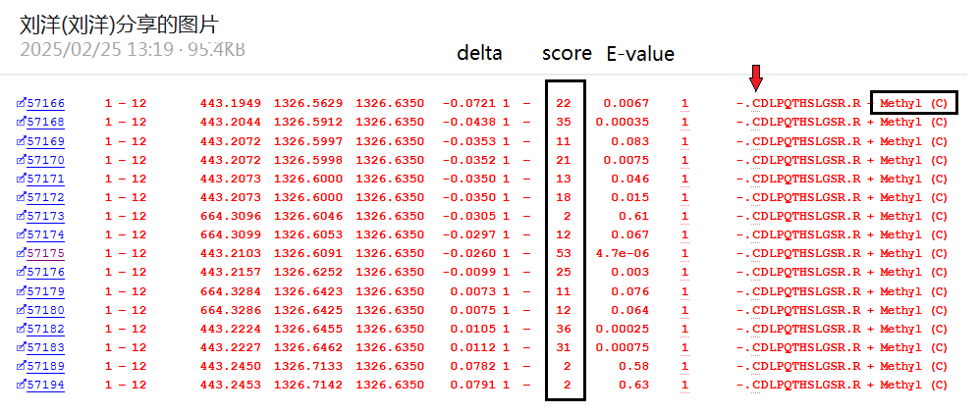Viewport: 980px width, 413px height.
Task: Click the link icon before query 57173
Action: pyautogui.click(x=21, y=216)
